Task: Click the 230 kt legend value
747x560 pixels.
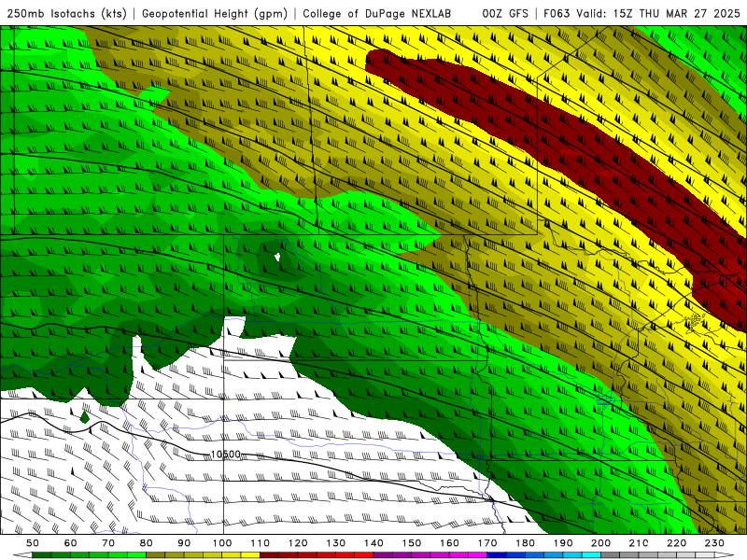Action: (714, 543)
